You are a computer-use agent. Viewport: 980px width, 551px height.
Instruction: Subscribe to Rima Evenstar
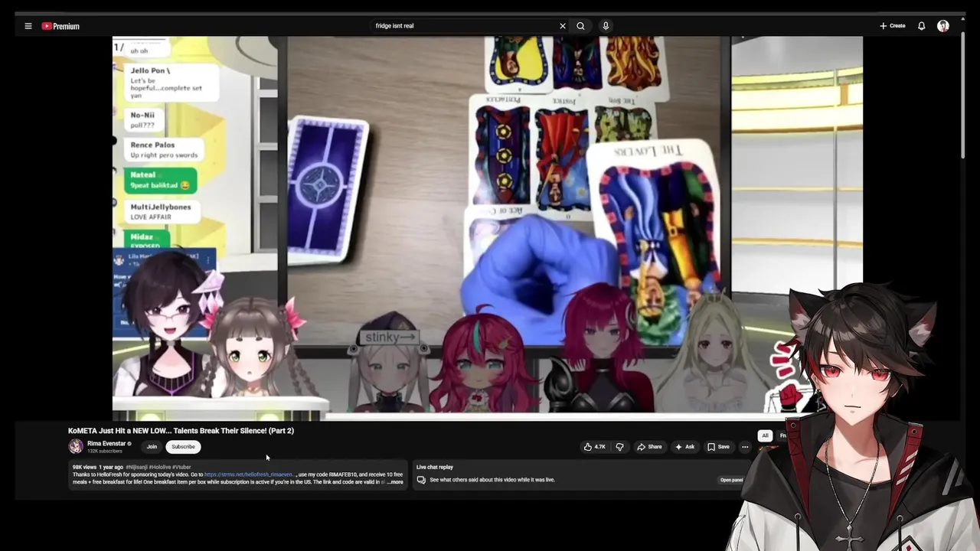pyautogui.click(x=183, y=447)
